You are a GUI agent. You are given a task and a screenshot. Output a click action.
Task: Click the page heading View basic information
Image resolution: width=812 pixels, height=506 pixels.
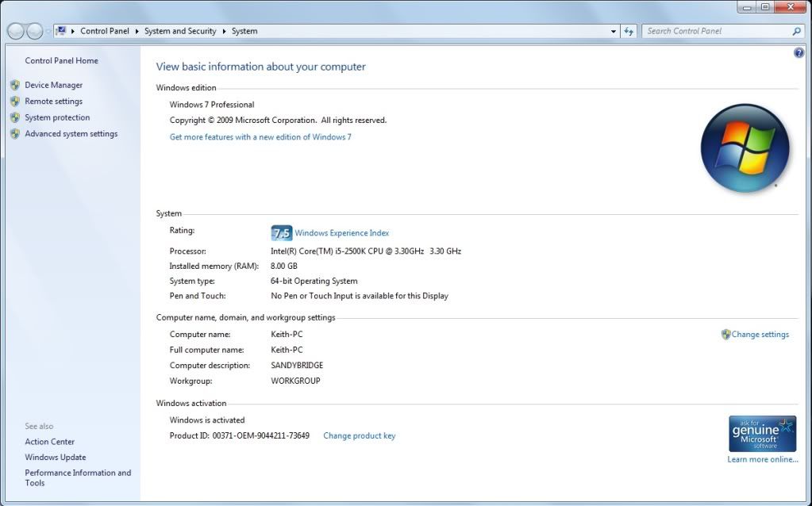pyautogui.click(x=261, y=67)
